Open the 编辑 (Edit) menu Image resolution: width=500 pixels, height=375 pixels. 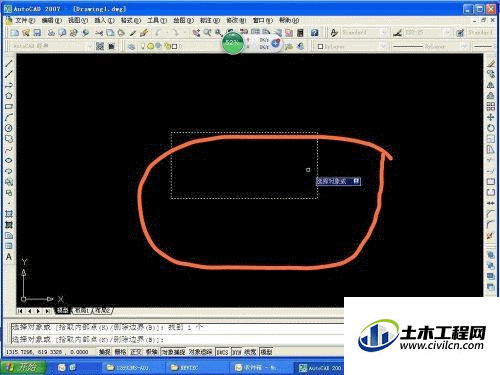click(51, 20)
